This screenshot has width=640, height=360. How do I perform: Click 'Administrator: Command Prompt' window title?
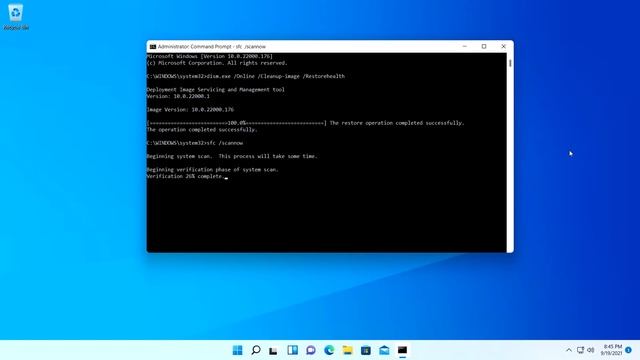point(211,47)
